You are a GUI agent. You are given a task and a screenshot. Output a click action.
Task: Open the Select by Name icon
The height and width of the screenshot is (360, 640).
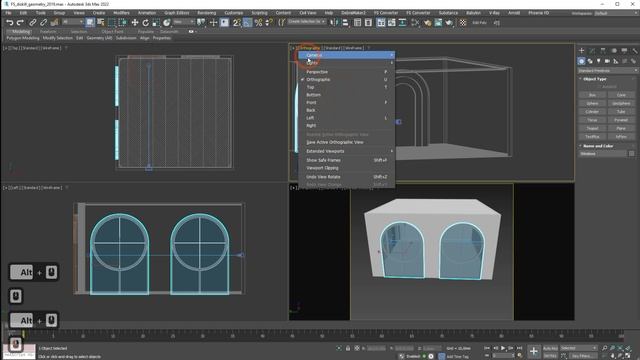[100, 22]
